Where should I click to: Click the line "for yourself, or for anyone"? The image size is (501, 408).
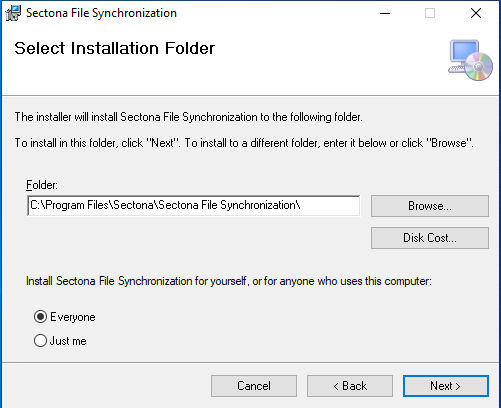[x=229, y=281]
